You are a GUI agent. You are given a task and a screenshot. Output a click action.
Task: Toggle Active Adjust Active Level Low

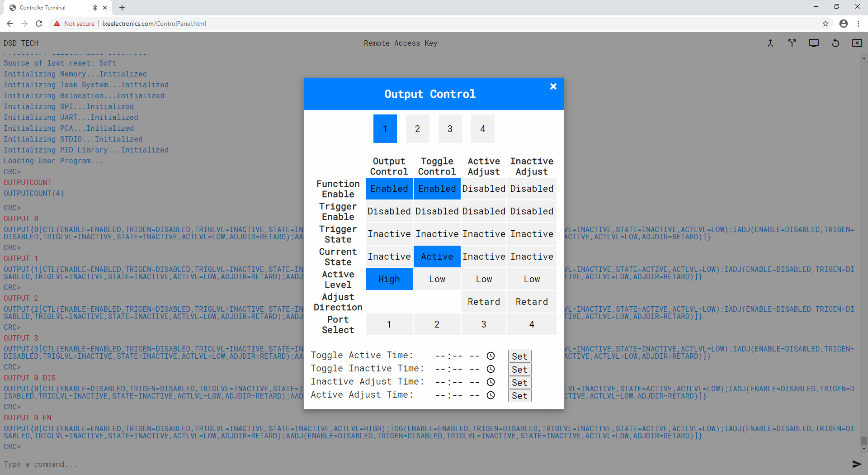click(484, 279)
